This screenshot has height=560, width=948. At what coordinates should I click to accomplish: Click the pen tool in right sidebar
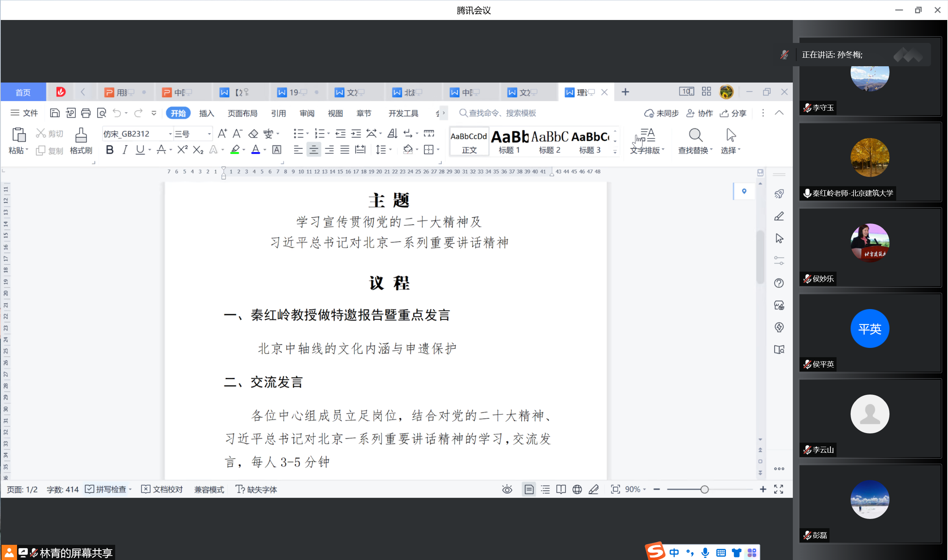pos(779,216)
